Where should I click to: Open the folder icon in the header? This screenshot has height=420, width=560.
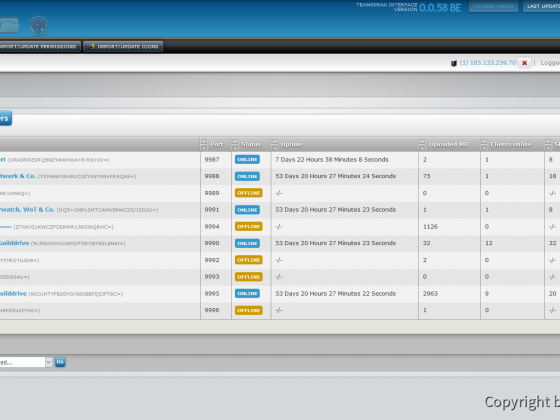point(9,25)
